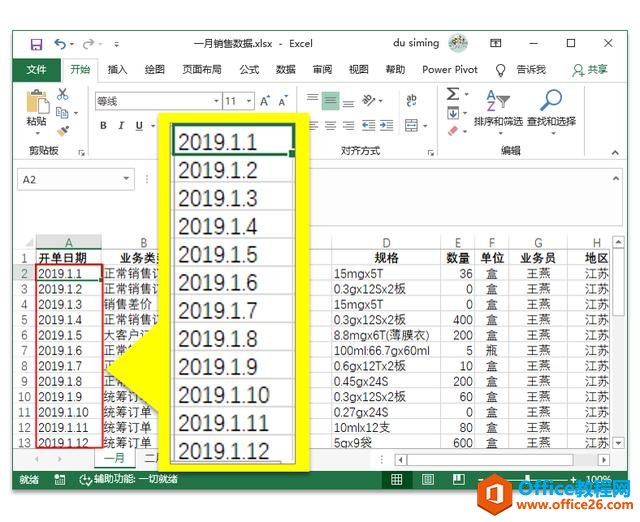Screen dimensions: 640x522
Task: Switch to Normal view in status bar
Action: [397, 480]
